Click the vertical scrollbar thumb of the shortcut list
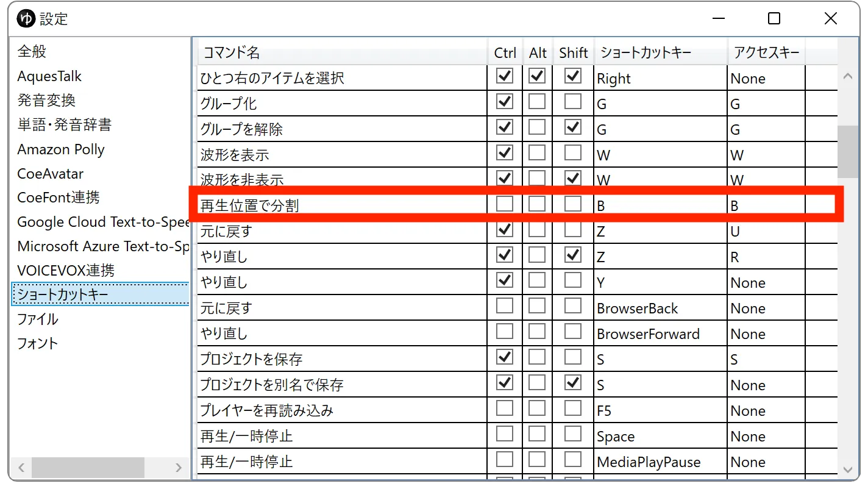 point(847,152)
